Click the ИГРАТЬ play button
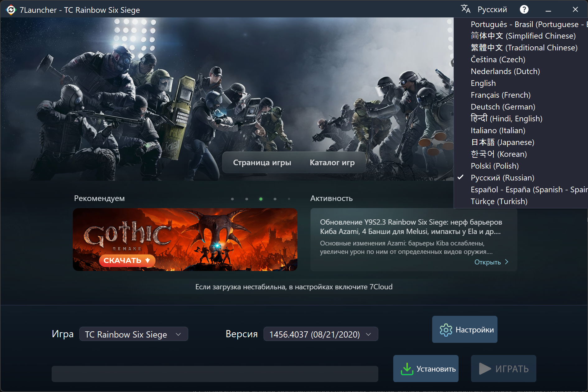Viewport: 588px width, 392px height. [x=504, y=369]
